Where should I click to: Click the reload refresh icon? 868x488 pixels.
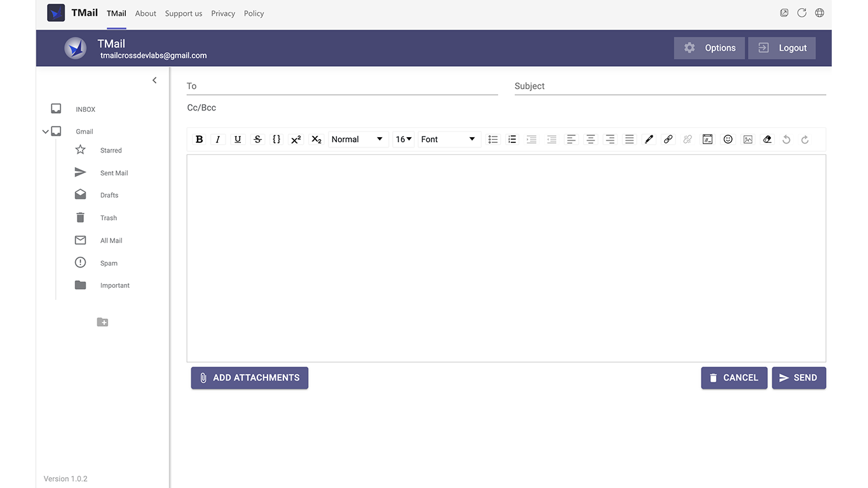(x=802, y=13)
